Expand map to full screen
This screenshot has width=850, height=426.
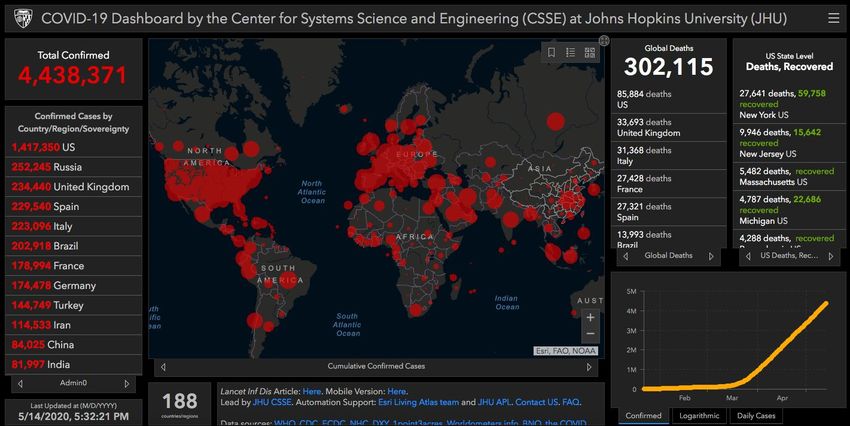[604, 41]
